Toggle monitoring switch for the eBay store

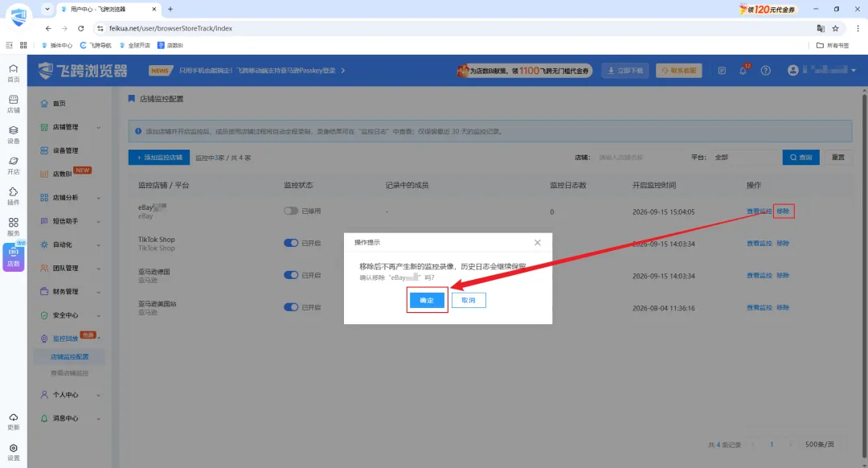[x=291, y=211]
